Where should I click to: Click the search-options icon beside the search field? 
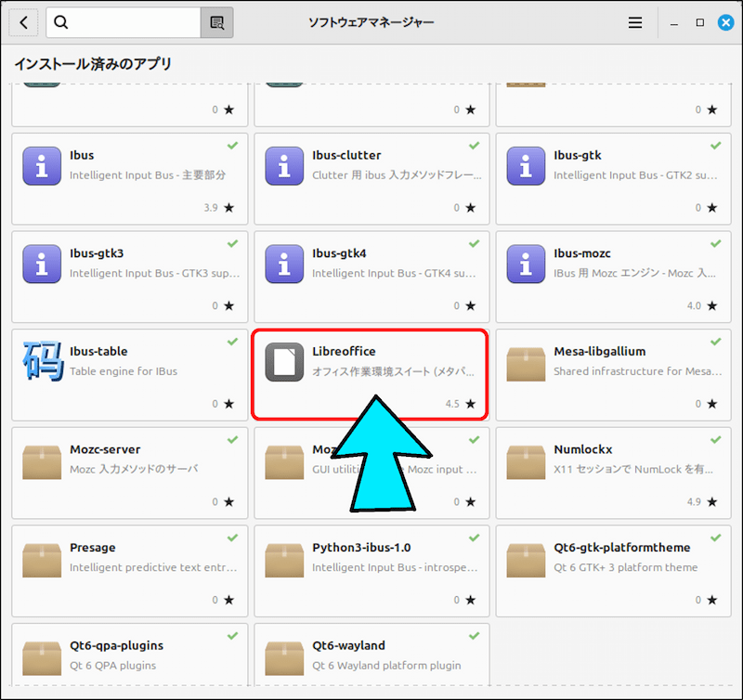click(x=216, y=21)
